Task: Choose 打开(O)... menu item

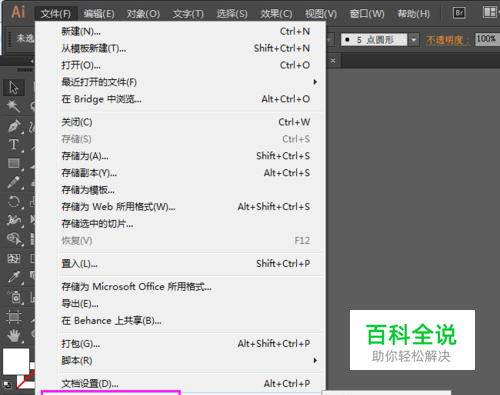Action: [x=180, y=65]
